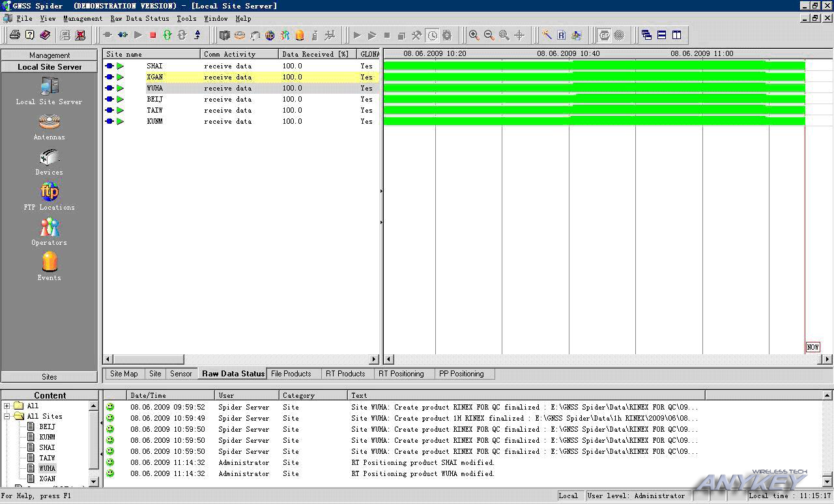834x504 pixels.
Task: Open Antennas in the Management sidebar
Action: pos(50,126)
